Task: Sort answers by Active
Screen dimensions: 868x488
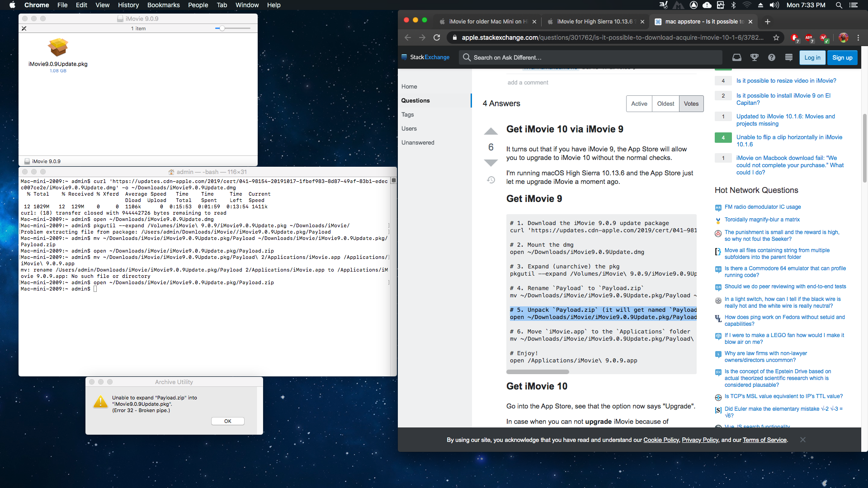Action: [x=639, y=103]
